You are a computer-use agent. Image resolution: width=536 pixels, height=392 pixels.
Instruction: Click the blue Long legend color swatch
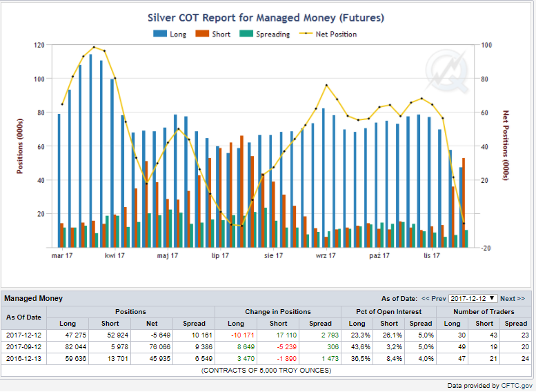point(160,34)
